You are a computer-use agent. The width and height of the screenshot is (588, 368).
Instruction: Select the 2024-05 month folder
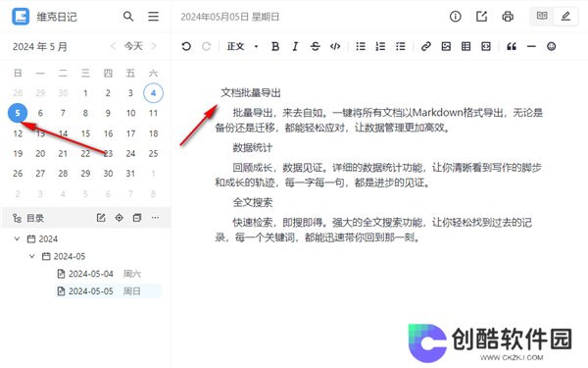pos(64,256)
